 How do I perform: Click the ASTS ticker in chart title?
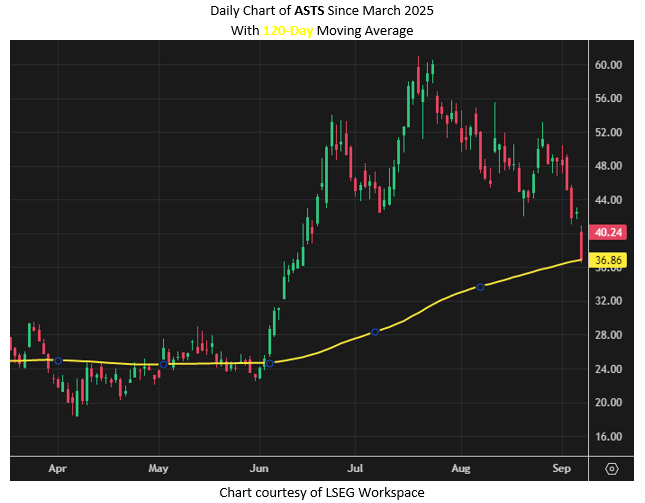tap(309, 10)
